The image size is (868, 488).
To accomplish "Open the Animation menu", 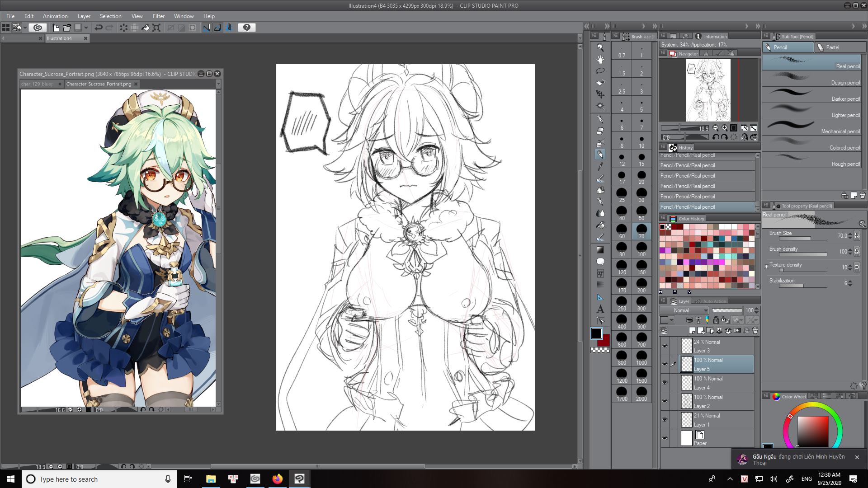I will [55, 16].
